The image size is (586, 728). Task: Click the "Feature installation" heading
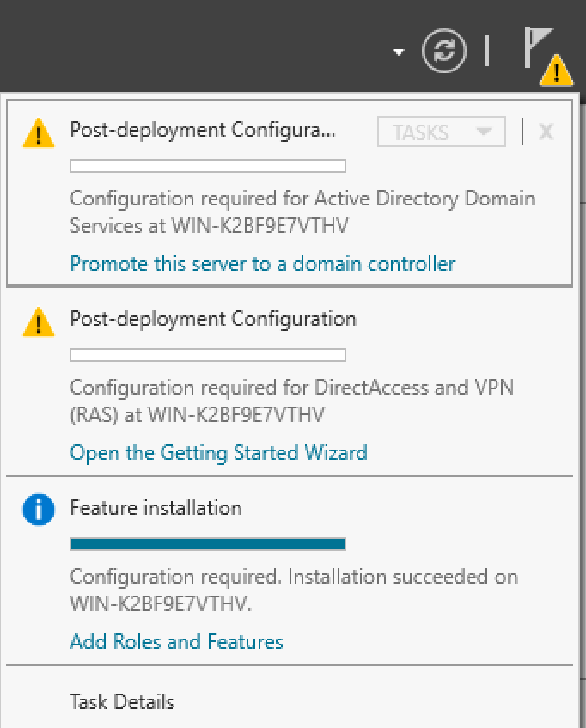(156, 508)
